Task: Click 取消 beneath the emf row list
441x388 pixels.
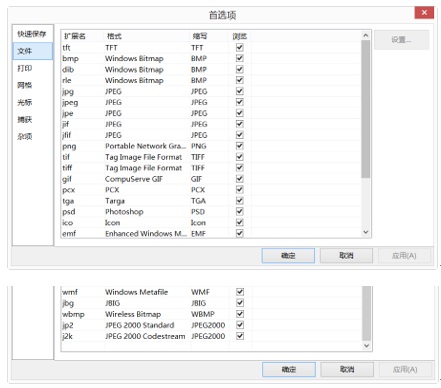Action: tap(346, 256)
